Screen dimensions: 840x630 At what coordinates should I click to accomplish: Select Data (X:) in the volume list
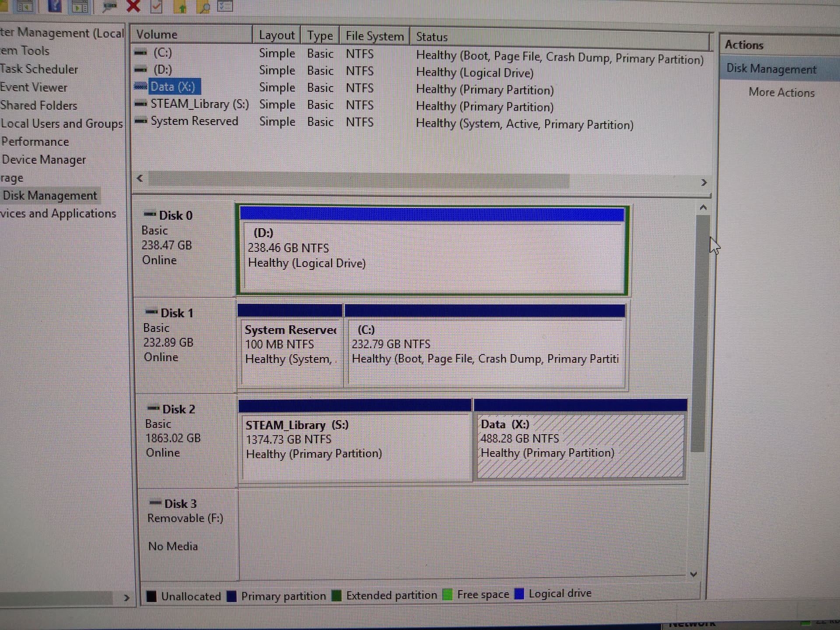[172, 87]
